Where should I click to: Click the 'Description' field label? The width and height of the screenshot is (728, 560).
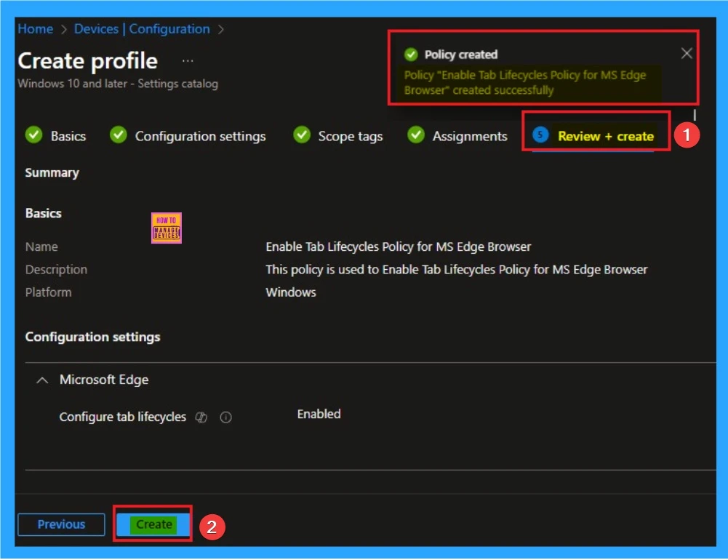56,269
